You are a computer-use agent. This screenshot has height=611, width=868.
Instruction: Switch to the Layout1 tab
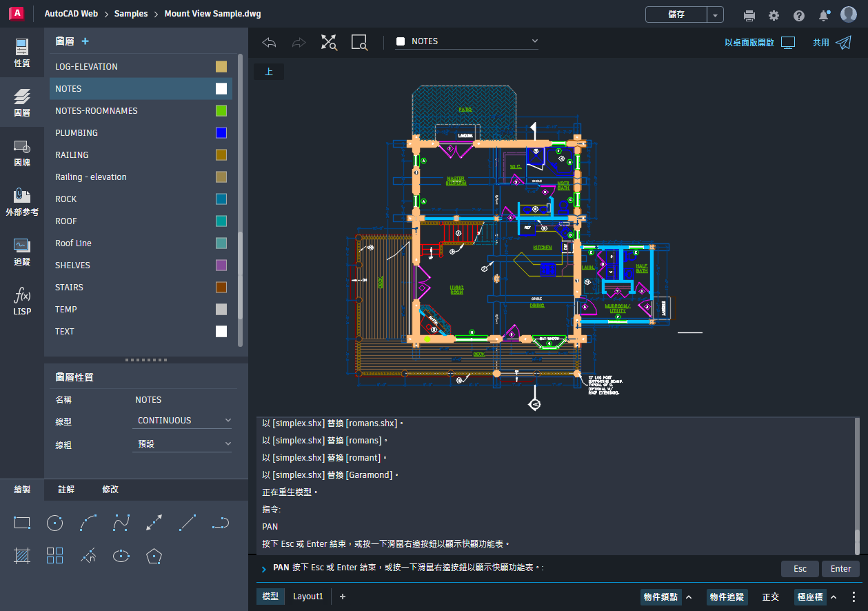(x=308, y=597)
